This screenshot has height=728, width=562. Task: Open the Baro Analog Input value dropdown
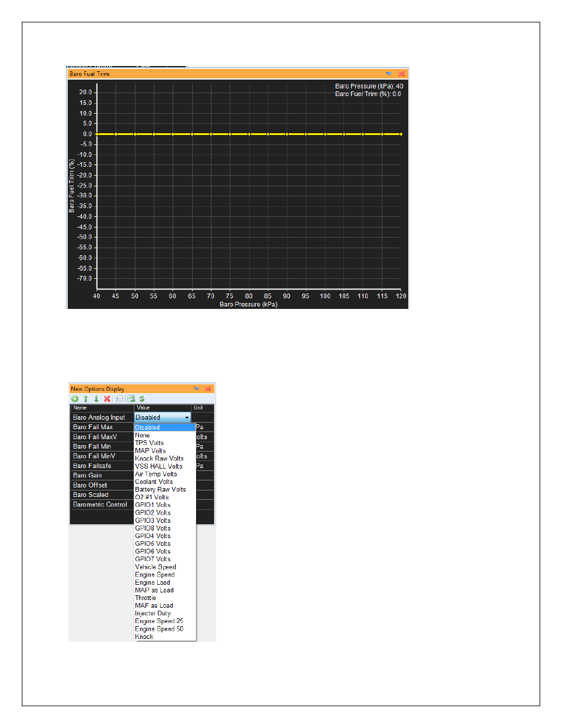pos(163,417)
